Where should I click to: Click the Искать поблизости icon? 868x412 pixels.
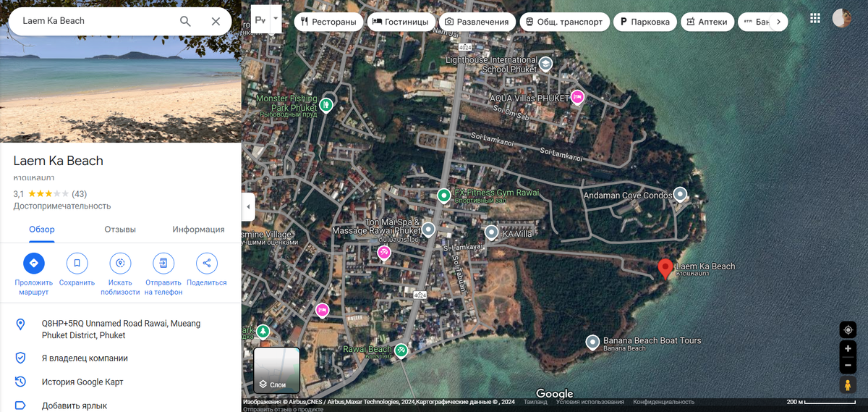pyautogui.click(x=120, y=263)
